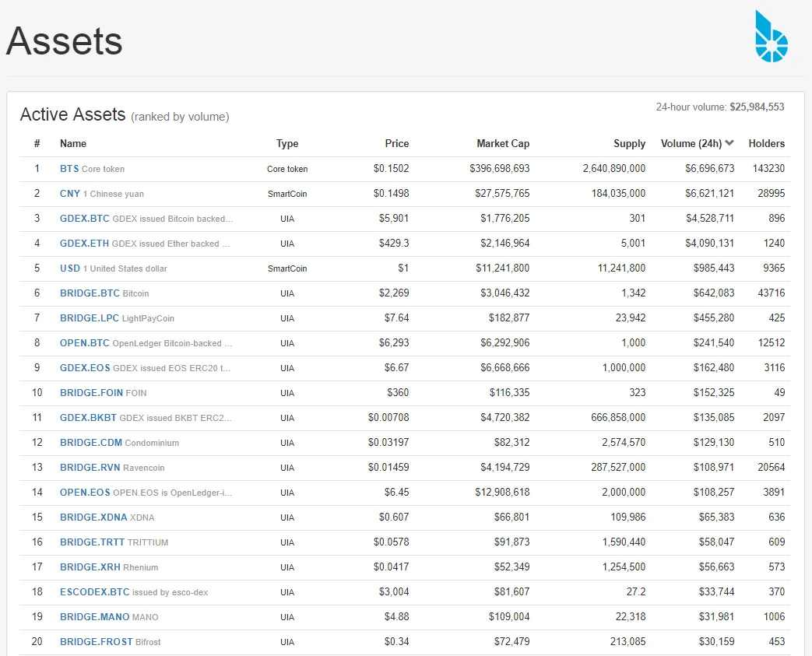Open the BRIDGE.XRH asset link

(x=90, y=567)
